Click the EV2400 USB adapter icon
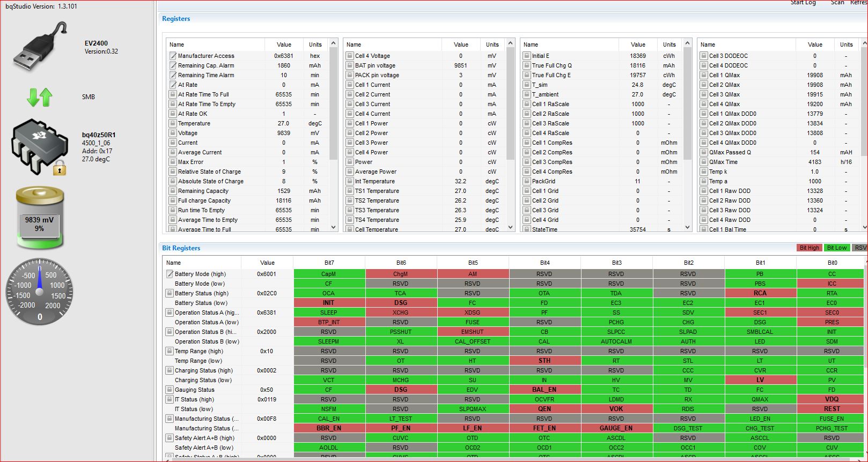Screen dimensions: 868x462 (x=40, y=47)
